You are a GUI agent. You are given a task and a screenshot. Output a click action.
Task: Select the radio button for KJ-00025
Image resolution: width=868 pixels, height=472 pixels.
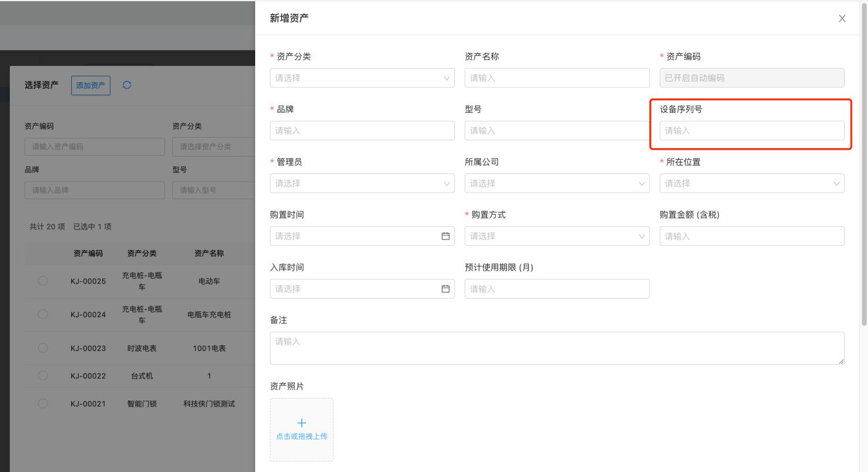[43, 281]
